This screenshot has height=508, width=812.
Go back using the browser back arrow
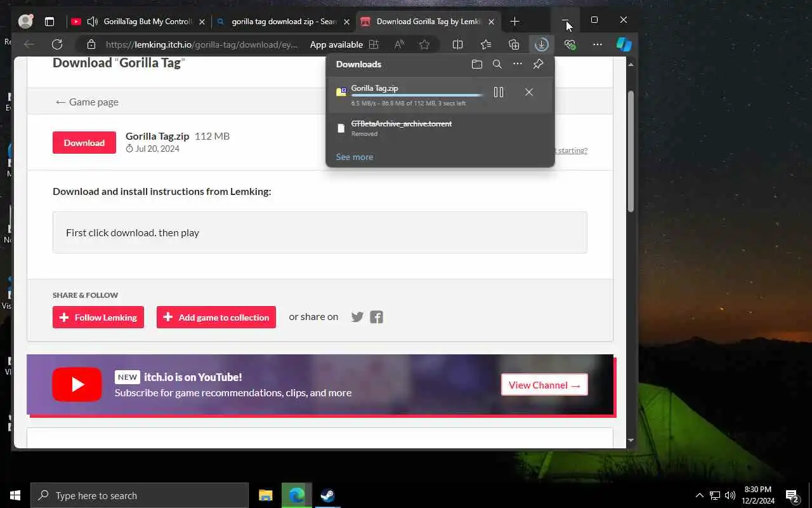(x=29, y=44)
